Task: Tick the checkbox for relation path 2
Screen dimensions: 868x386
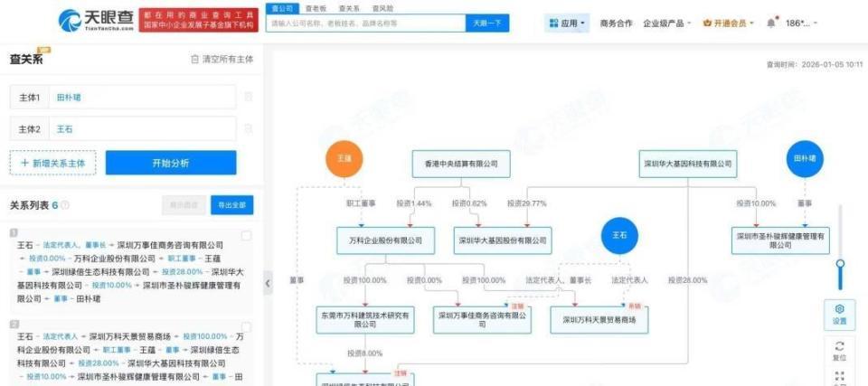Action: (246, 327)
